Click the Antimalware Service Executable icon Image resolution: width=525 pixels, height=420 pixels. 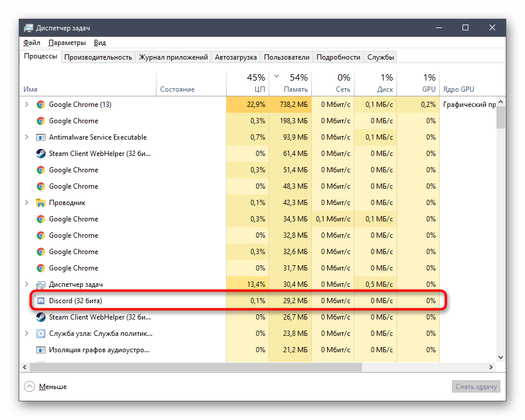(41, 137)
